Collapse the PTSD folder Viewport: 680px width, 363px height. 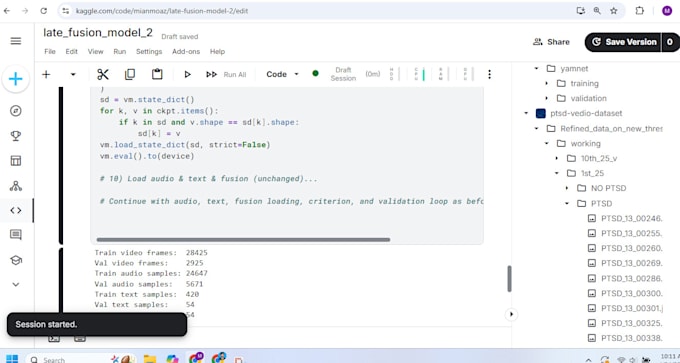(567, 203)
